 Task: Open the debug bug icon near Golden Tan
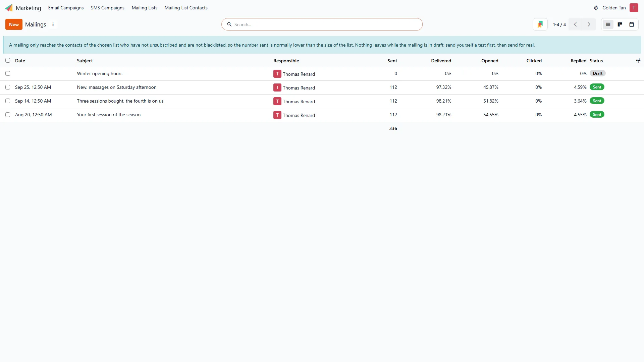[x=596, y=8]
